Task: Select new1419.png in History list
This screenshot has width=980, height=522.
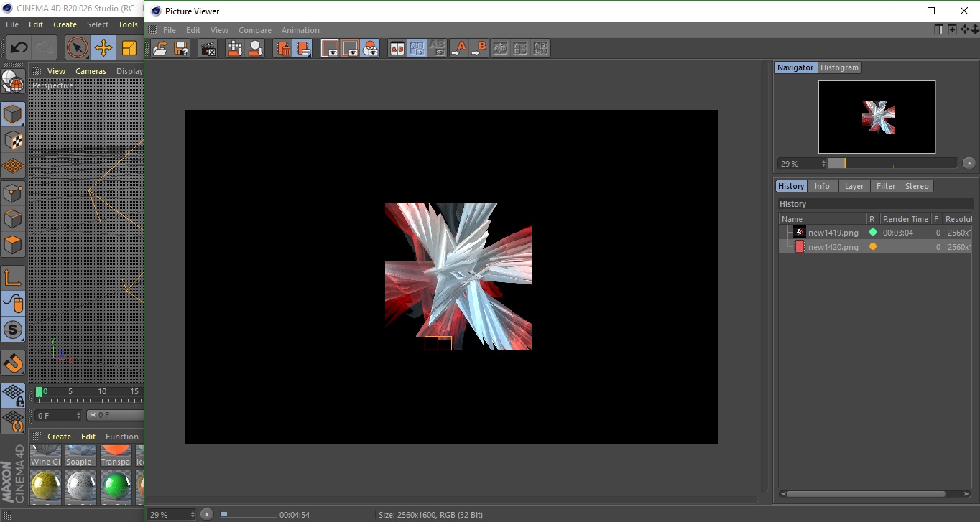Action: click(833, 233)
